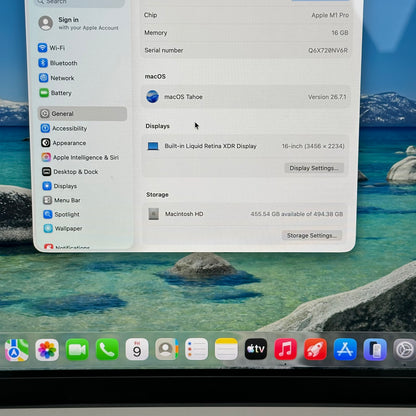Open the Phone app in Dock

pos(107,350)
